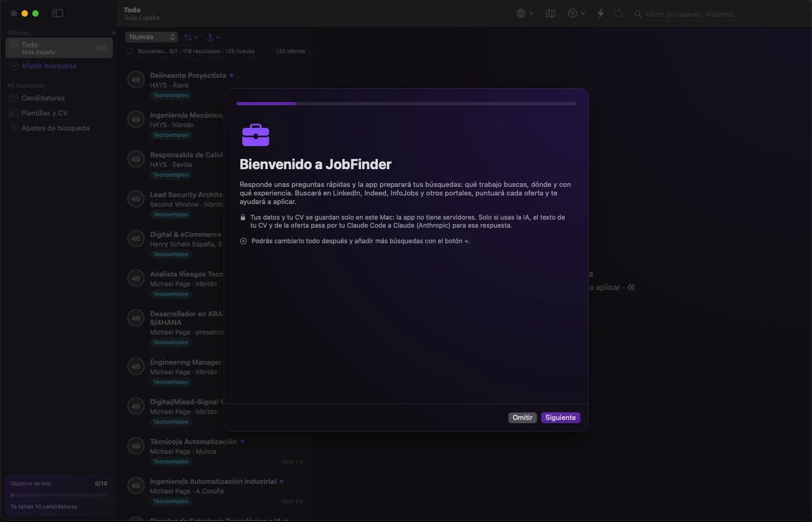812x522 pixels.
Task: Click the score 40 badge for Delineante Proyectista
Action: click(136, 80)
